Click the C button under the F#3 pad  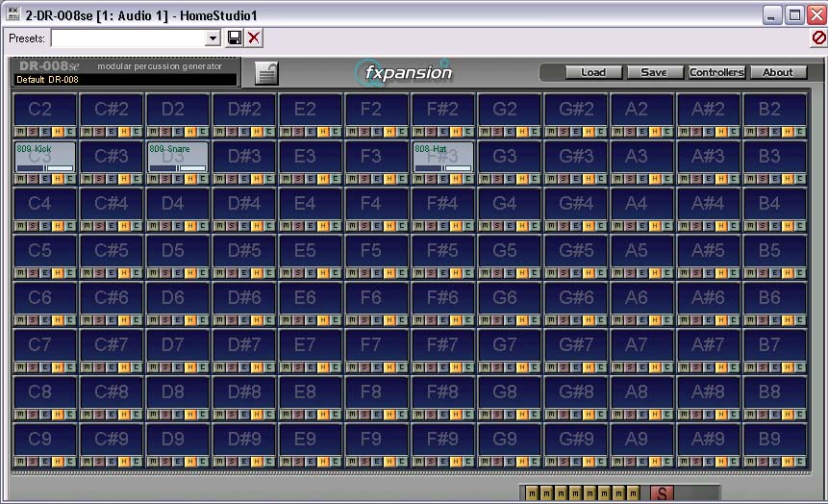469,179
